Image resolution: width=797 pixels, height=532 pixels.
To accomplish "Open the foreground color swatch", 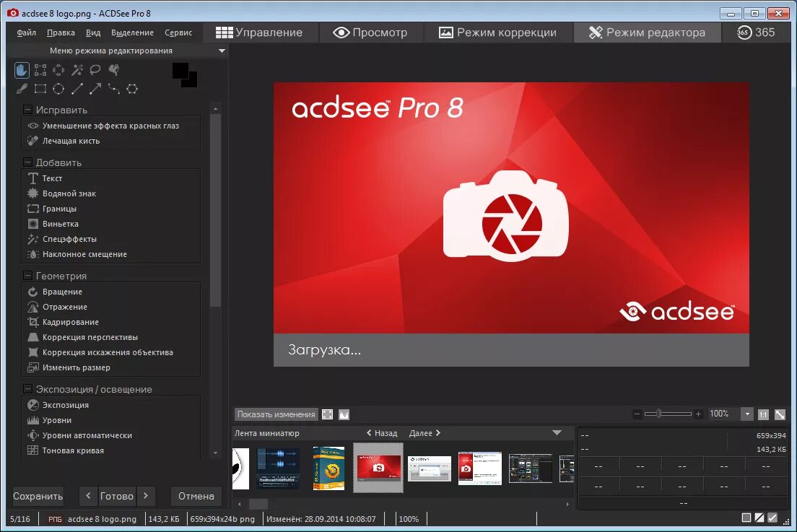I will (x=179, y=69).
